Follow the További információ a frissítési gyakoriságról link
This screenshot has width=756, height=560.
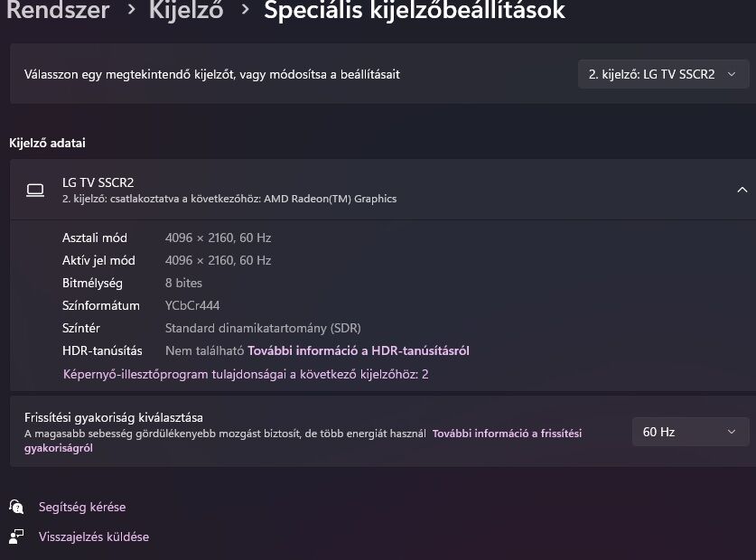click(506, 434)
